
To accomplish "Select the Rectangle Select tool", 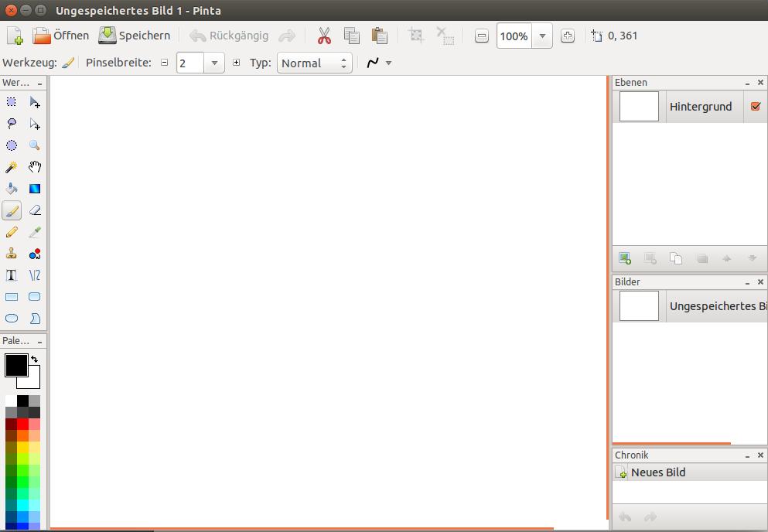I will click(12, 102).
